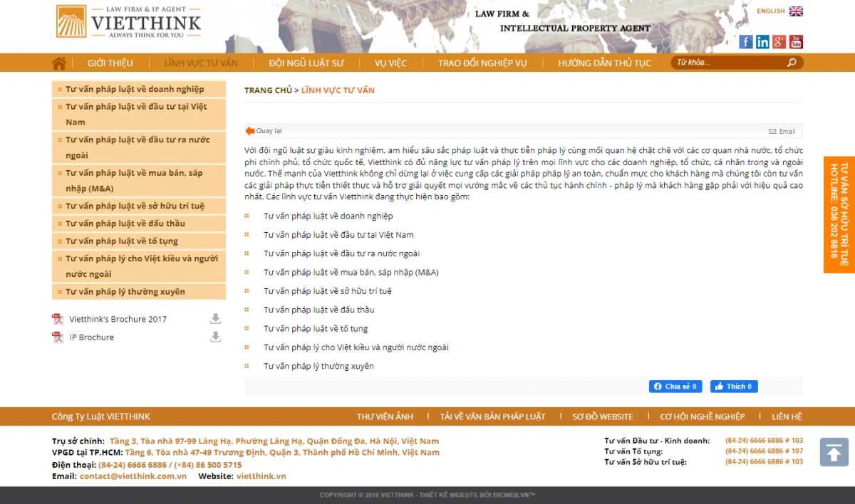Screen dimensions: 855x504
Task: Click content list link mua bán, sáp nhập (M&A)
Action: 351,273
